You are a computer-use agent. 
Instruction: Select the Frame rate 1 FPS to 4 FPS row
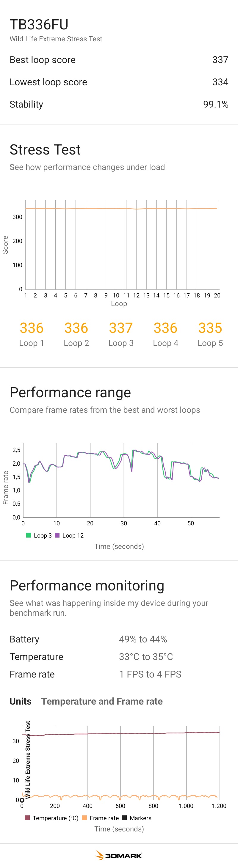pos(119,674)
